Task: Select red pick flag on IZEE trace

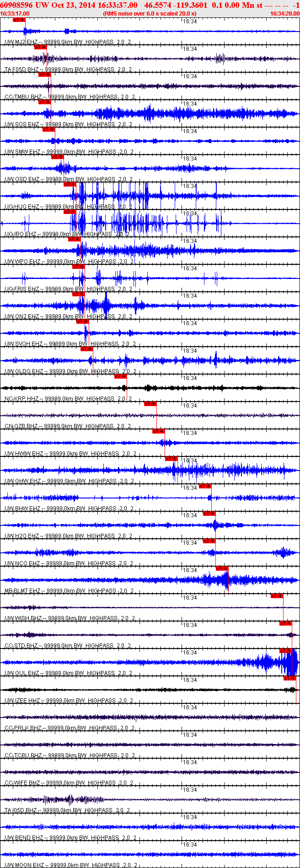Action: [x=289, y=678]
